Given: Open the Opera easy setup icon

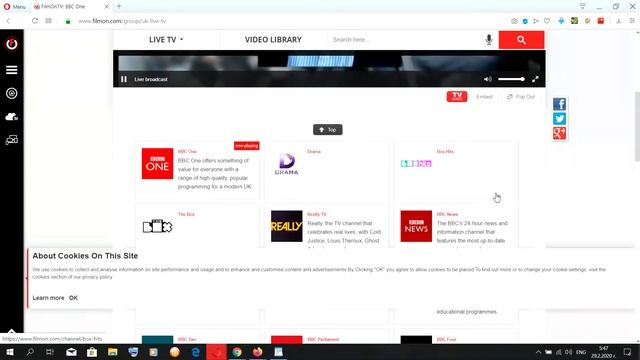Looking at the screenshot, I should pos(632,21).
